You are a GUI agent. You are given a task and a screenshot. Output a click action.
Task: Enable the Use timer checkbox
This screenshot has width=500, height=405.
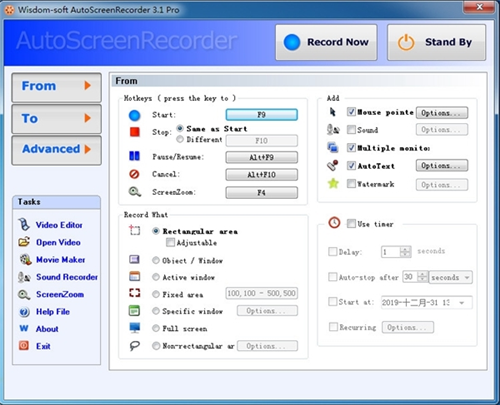point(351,223)
